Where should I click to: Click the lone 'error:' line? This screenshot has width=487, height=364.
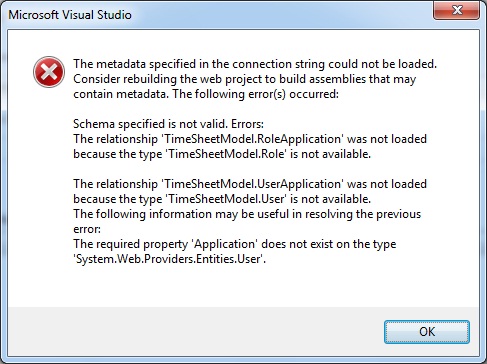pyautogui.click(x=87, y=229)
